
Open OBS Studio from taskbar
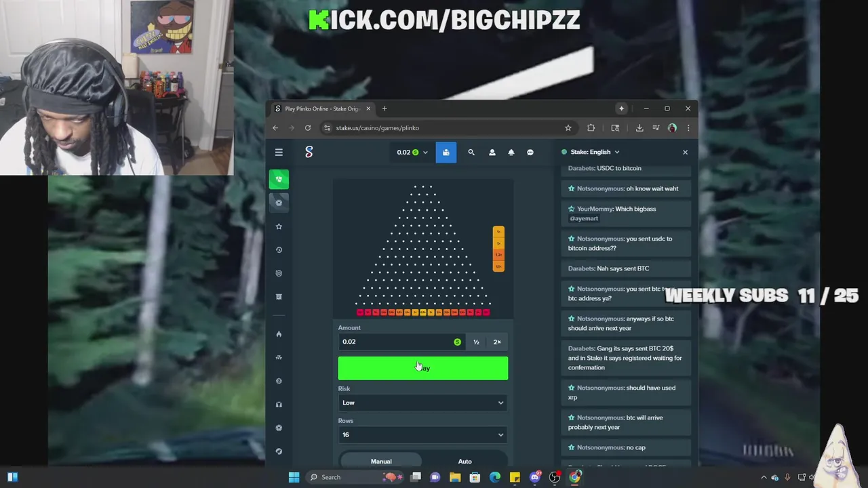[555, 477]
